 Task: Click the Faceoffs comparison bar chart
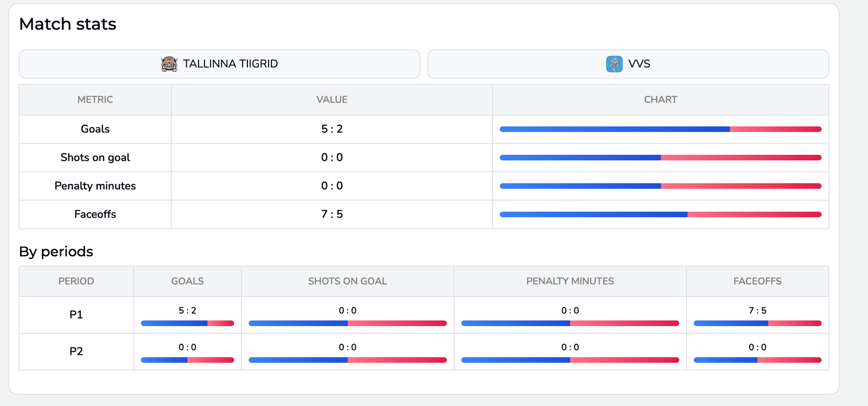pos(660,214)
